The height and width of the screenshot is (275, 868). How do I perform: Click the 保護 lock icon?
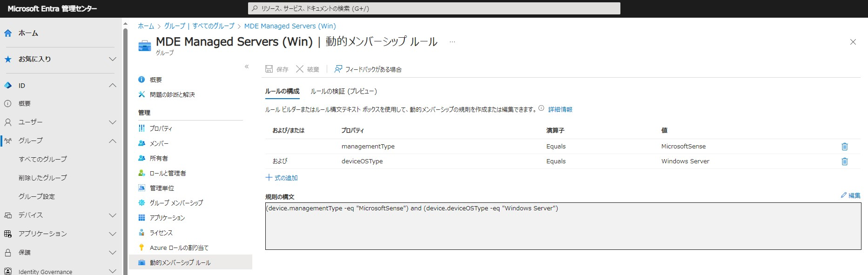pyautogui.click(x=8, y=253)
